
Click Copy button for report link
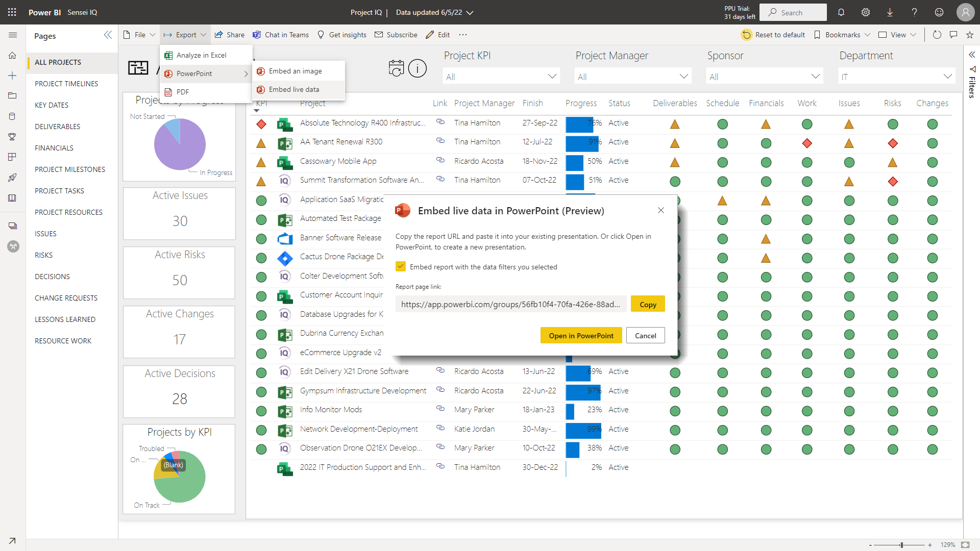(x=648, y=304)
